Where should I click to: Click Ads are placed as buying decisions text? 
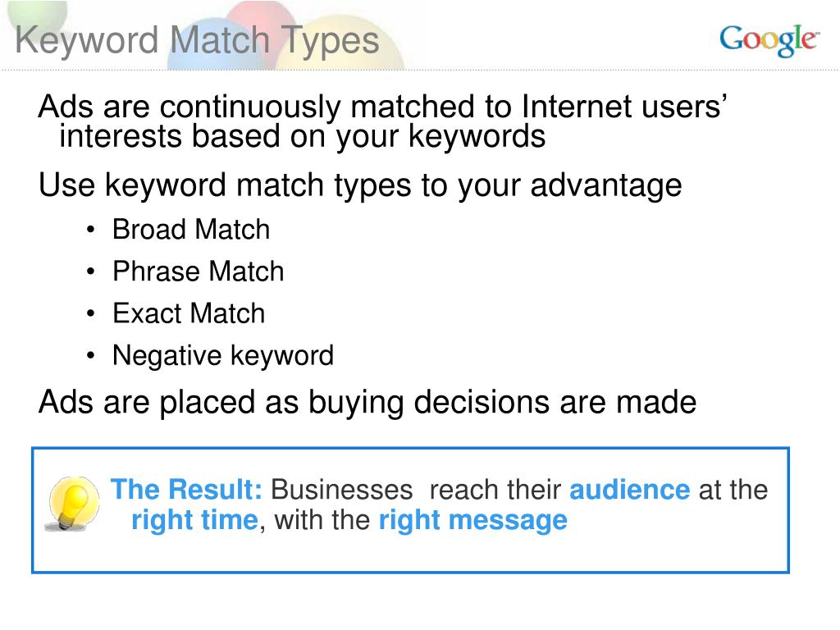367,402
